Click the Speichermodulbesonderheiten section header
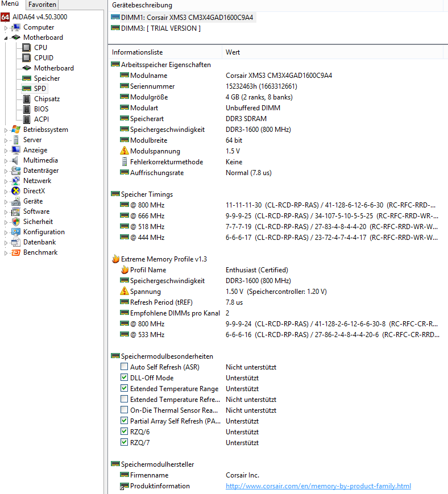The image size is (448, 494). [162, 356]
